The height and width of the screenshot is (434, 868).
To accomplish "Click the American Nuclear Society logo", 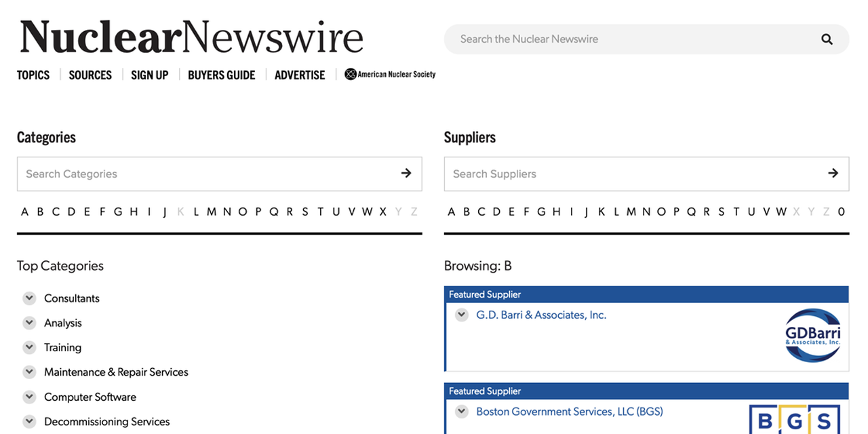I will [x=390, y=74].
